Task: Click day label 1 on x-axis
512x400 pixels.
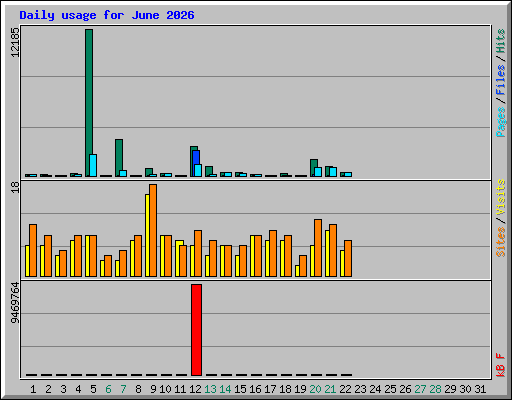Action: (33, 389)
